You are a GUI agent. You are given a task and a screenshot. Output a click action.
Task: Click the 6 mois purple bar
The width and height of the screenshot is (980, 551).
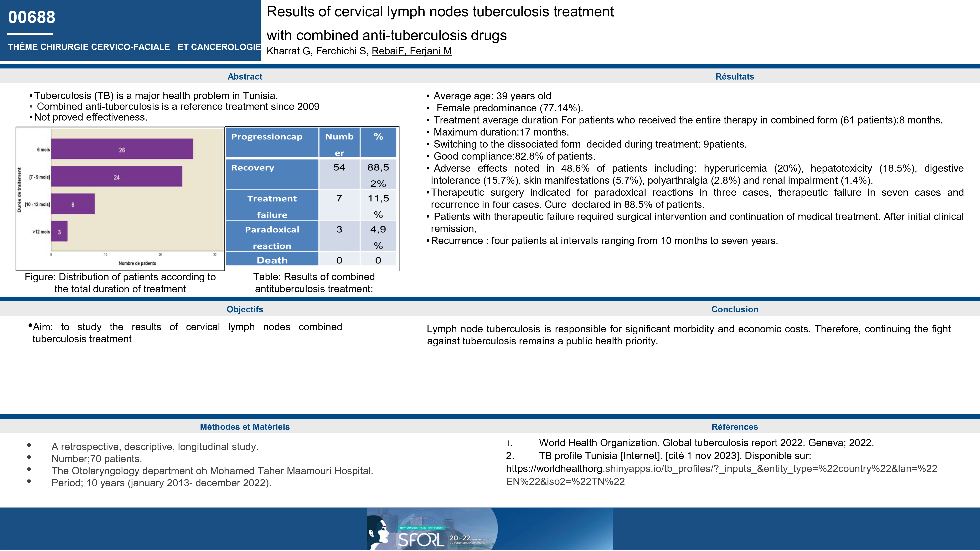[122, 149]
